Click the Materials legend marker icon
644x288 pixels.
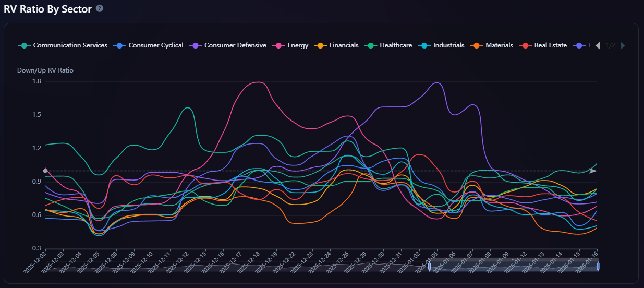[477, 45]
